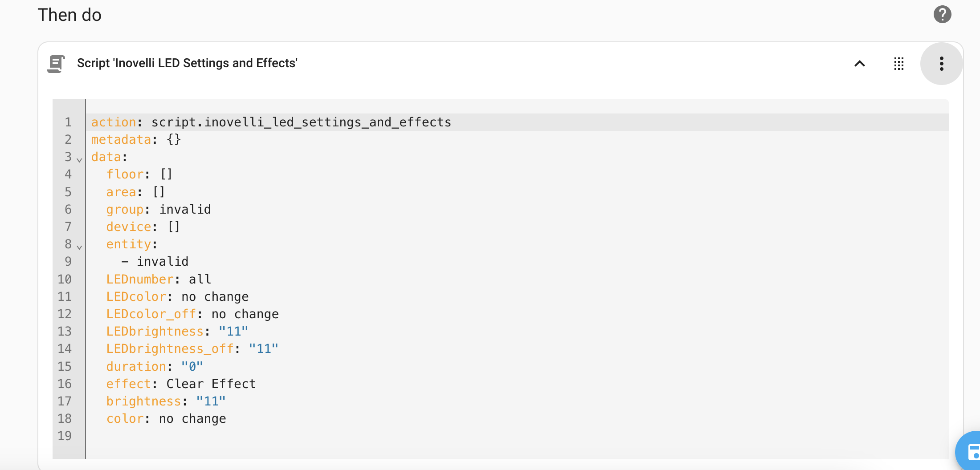
Task: Click the 'Inovelli LED Settings and Effects' script title
Action: tap(187, 63)
